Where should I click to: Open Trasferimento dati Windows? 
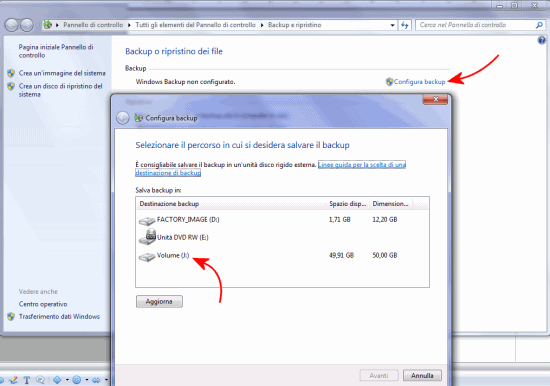[x=59, y=317]
